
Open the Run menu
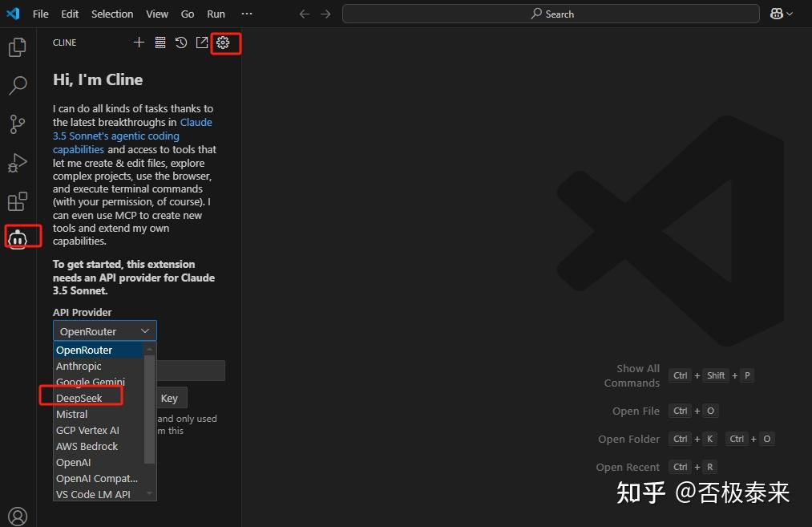216,14
